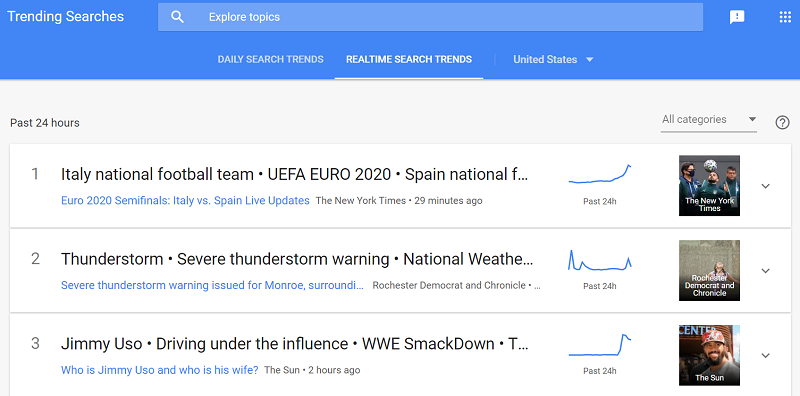Open Euro 2020 Semifinals Live Updates link
The width and height of the screenshot is (800, 396).
coord(185,201)
